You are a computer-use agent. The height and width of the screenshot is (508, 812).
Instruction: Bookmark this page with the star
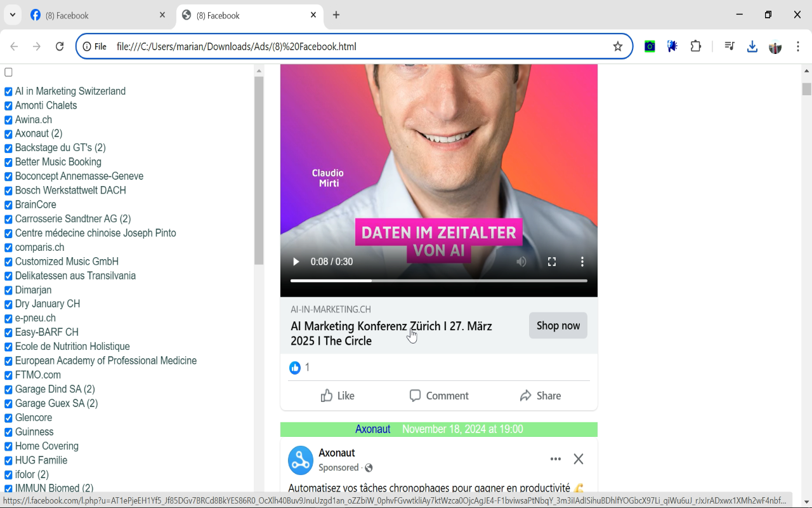point(618,46)
